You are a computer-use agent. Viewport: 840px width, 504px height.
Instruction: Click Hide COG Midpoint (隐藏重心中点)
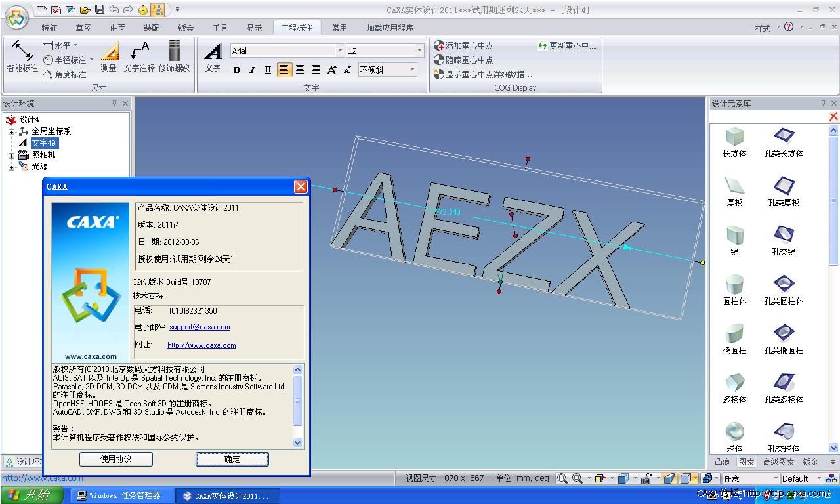(x=463, y=60)
